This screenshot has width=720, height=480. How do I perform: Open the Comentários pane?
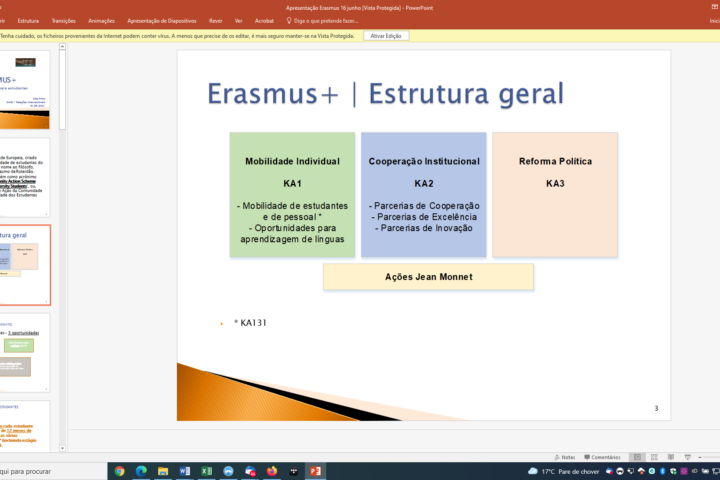602,457
